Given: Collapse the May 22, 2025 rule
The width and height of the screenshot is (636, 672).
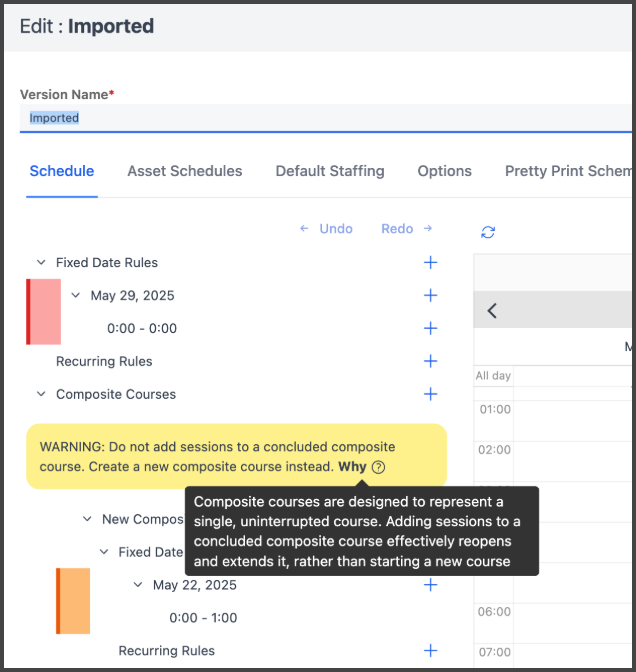Looking at the screenshot, I should [138, 585].
